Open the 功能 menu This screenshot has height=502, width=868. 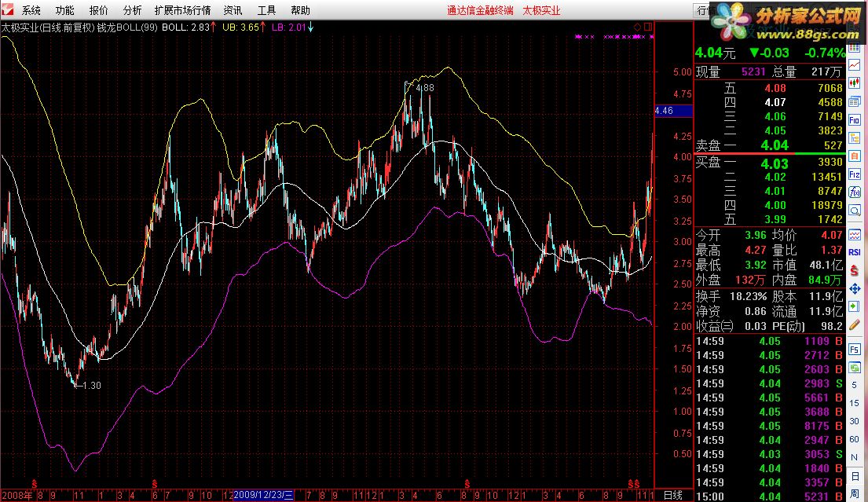pyautogui.click(x=64, y=10)
